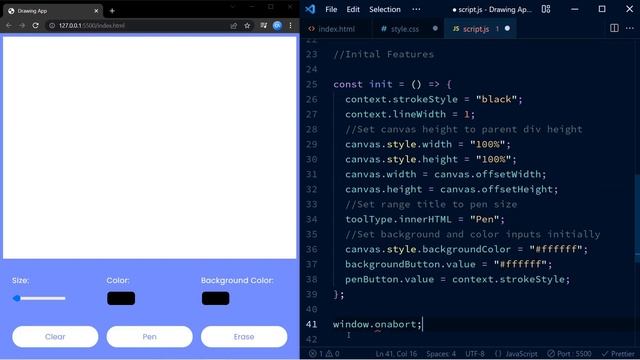640x360 pixels.
Task: Click the editor's vertical scrollbar
Action: coord(637,218)
